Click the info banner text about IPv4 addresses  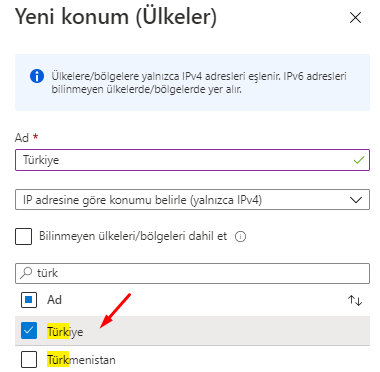(199, 83)
